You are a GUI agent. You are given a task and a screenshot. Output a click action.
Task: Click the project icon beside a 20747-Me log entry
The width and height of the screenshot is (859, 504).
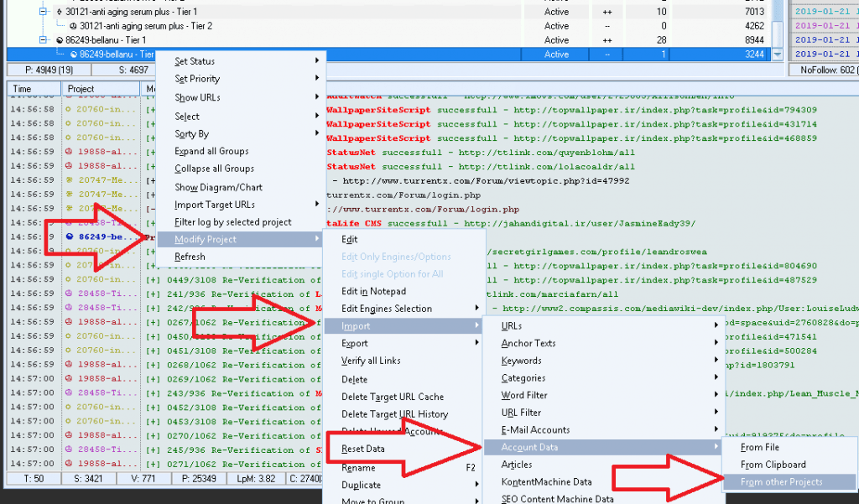pos(68,179)
